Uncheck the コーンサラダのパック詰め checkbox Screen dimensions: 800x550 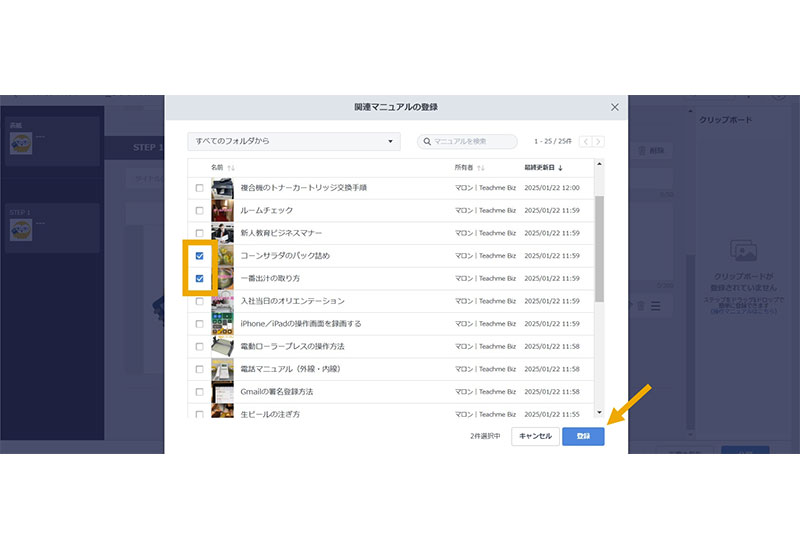(x=199, y=256)
